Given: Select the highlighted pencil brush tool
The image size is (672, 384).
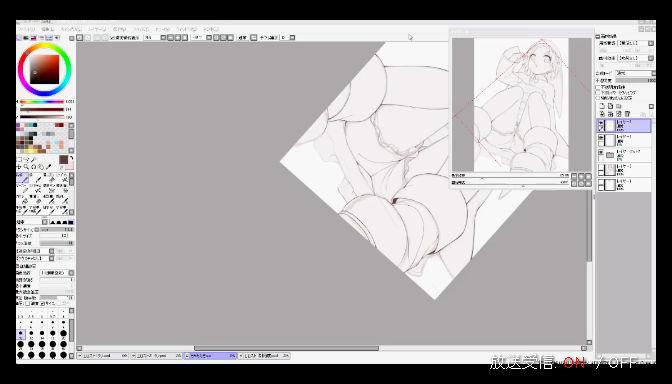Looking at the screenshot, I should pyautogui.click(x=22, y=178).
